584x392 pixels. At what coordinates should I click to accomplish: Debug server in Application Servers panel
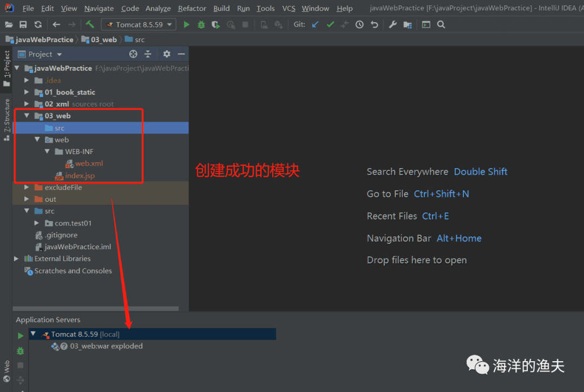(x=21, y=351)
